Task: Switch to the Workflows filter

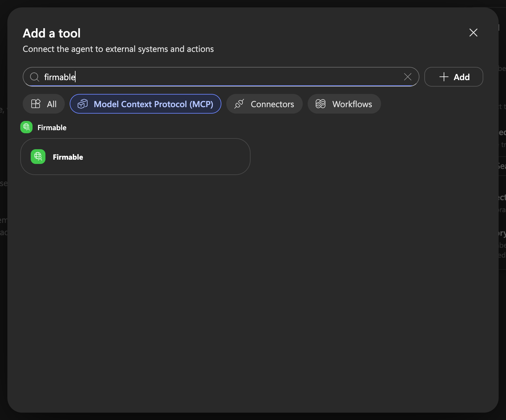Action: [x=344, y=104]
